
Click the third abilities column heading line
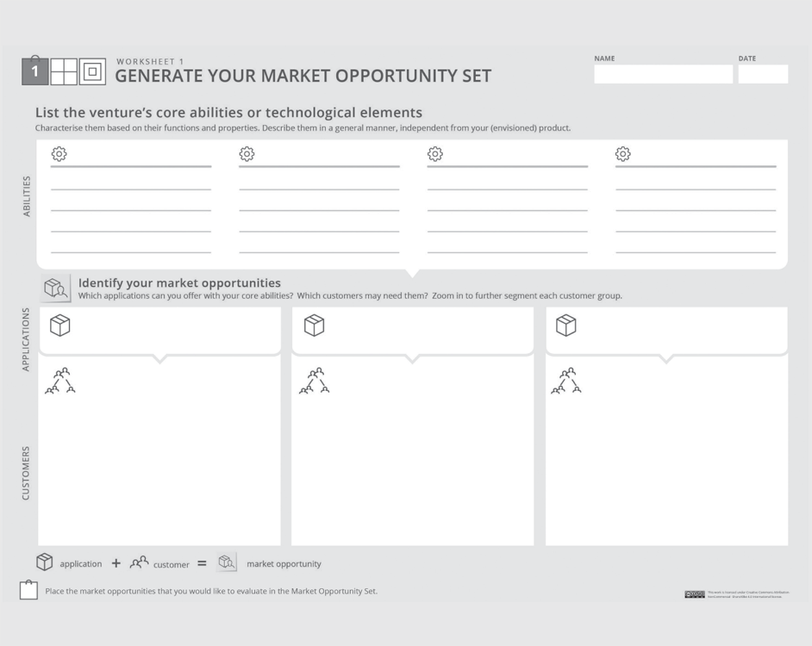(508, 166)
